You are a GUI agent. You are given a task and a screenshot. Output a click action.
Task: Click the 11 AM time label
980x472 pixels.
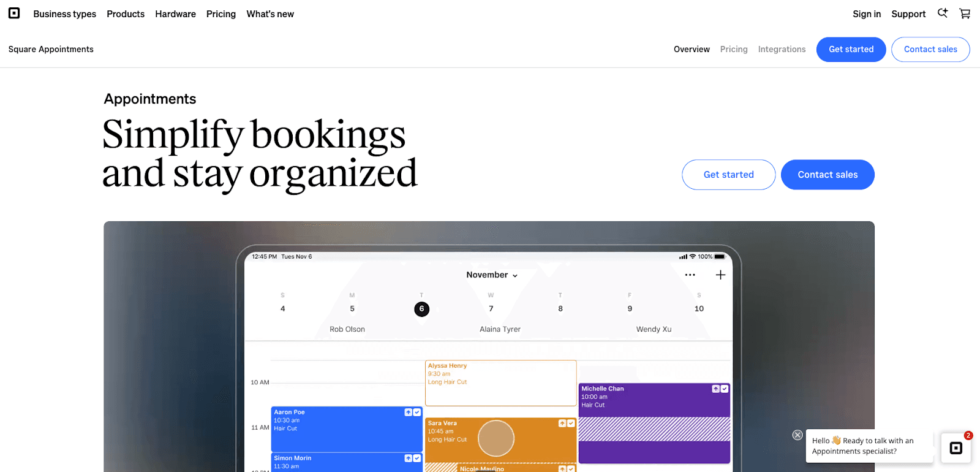click(x=260, y=428)
